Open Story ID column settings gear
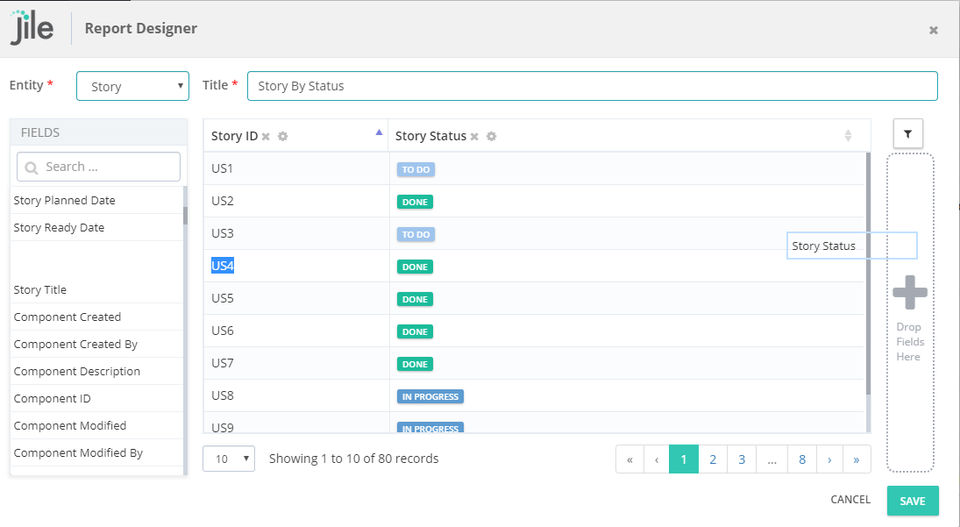Image resolution: width=960 pixels, height=527 pixels. click(283, 137)
